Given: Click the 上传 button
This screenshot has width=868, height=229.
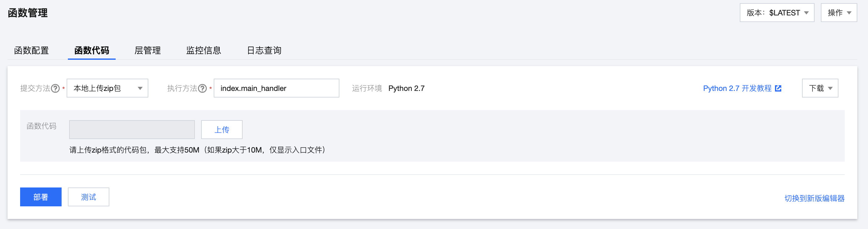Looking at the screenshot, I should (222, 130).
